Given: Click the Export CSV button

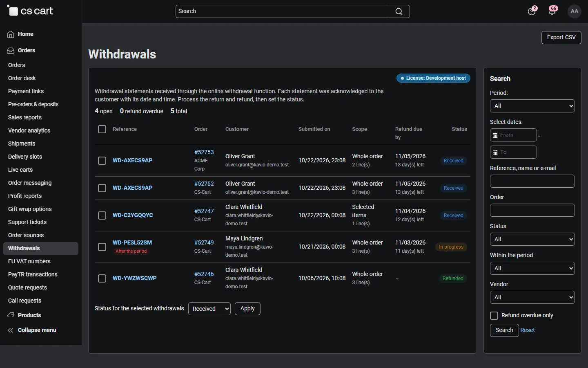Looking at the screenshot, I should (561, 38).
